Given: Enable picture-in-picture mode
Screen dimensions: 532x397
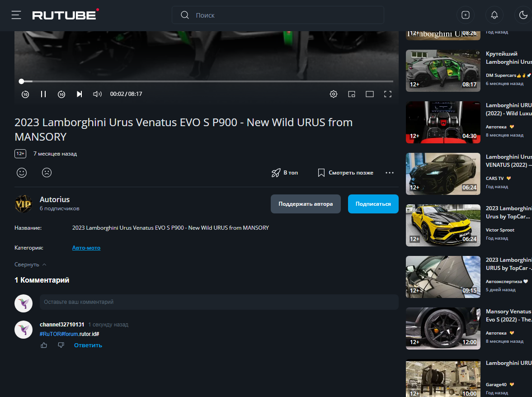Looking at the screenshot, I should [352, 94].
